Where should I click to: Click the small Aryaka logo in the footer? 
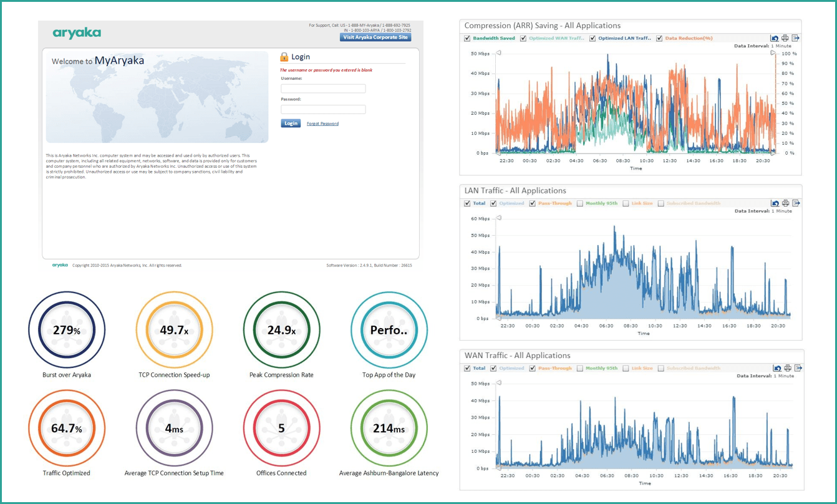point(60,265)
